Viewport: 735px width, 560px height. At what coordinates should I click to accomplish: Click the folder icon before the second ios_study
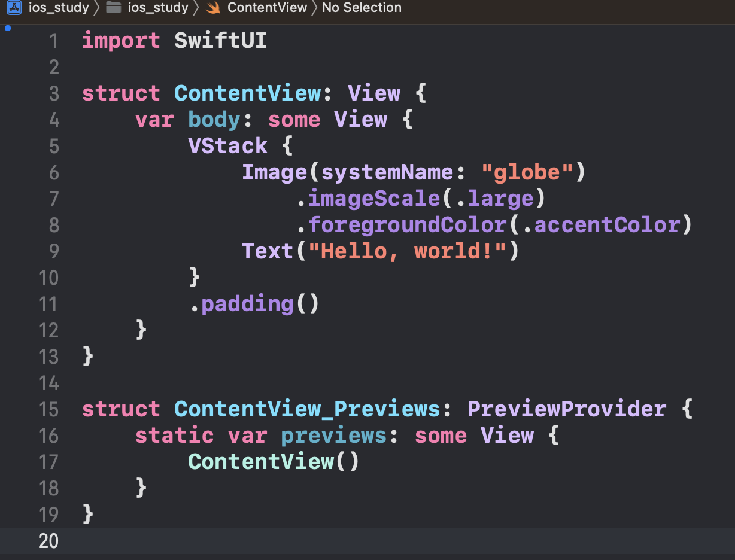113,8
